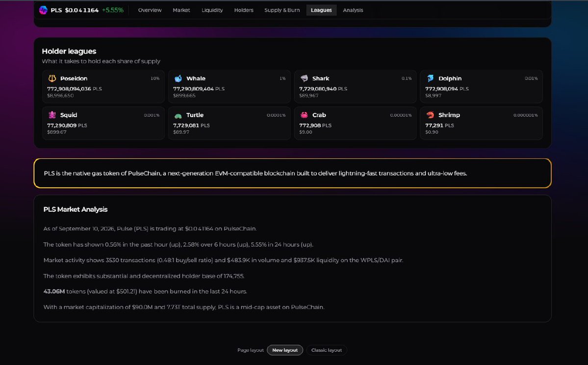The image size is (588, 365).
Task: Click the Page layout label
Action: click(251, 350)
